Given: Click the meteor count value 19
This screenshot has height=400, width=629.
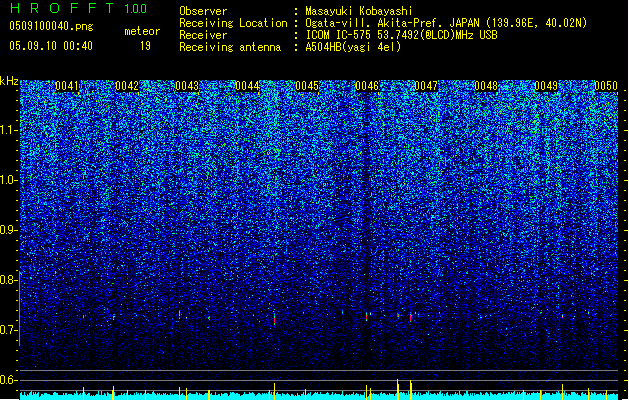Looking at the screenshot, I should coord(145,46).
